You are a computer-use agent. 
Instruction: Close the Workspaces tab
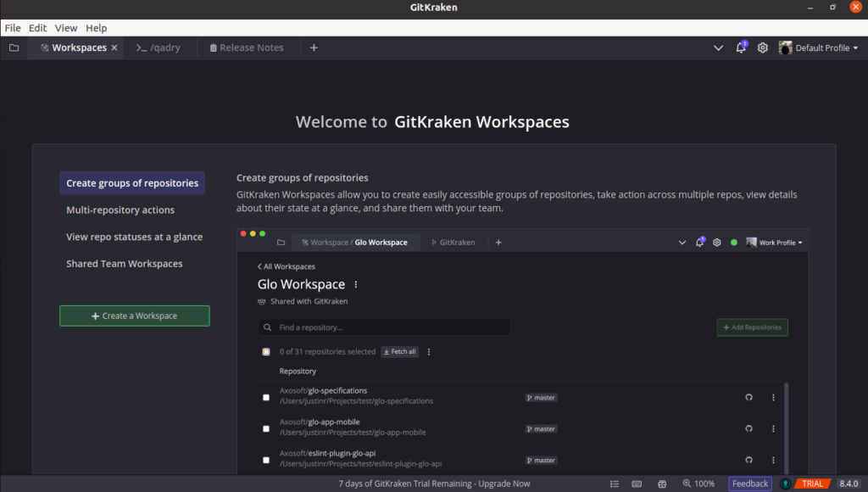[114, 48]
